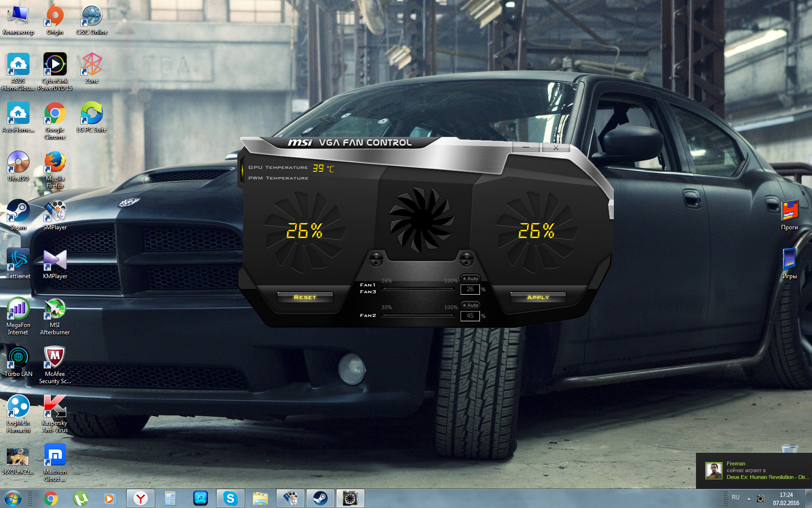
Task: Click Apply in VGA Fan Control
Action: (538, 297)
